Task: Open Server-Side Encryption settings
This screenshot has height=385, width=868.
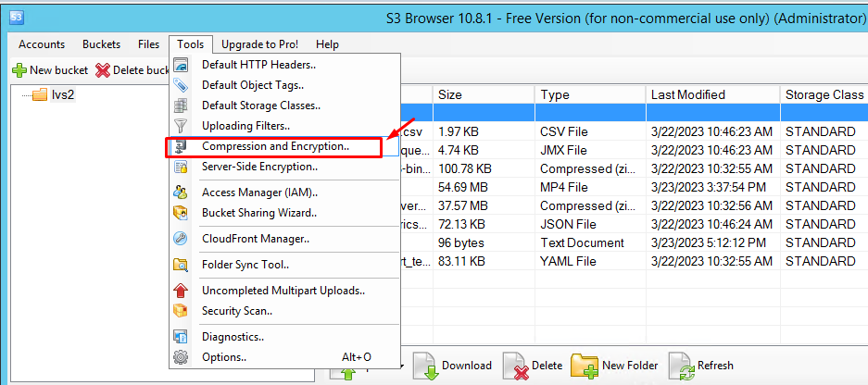Action: point(284,167)
